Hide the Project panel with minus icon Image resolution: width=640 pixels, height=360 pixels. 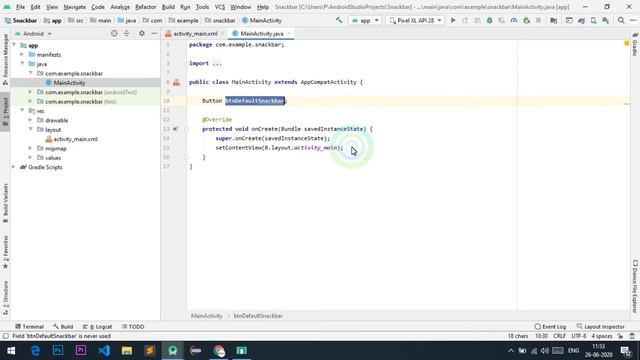[x=154, y=33]
